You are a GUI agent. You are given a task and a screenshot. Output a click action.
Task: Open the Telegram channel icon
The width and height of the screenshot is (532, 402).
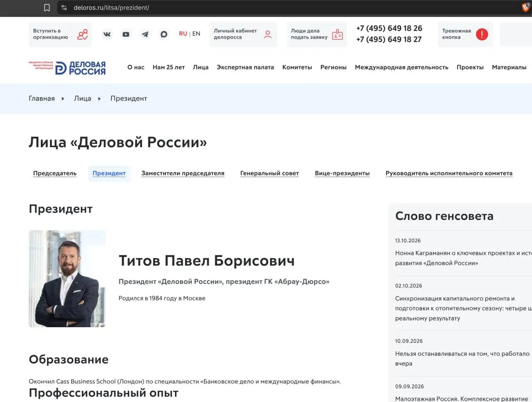[x=145, y=34]
